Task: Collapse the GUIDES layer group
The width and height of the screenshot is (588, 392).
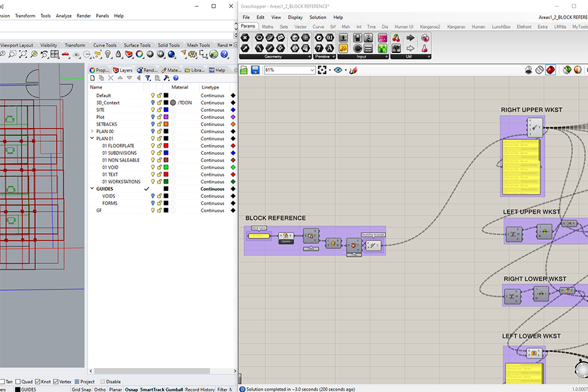Action: coord(91,189)
